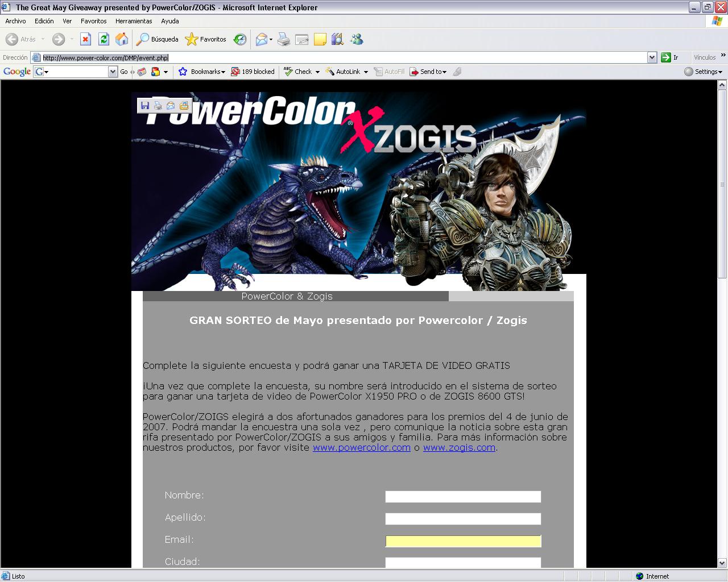Expand the Google search box dropdown

tap(113, 72)
